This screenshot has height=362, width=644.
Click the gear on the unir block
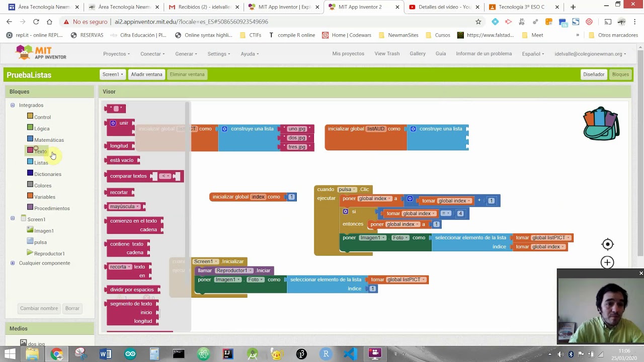click(x=113, y=123)
